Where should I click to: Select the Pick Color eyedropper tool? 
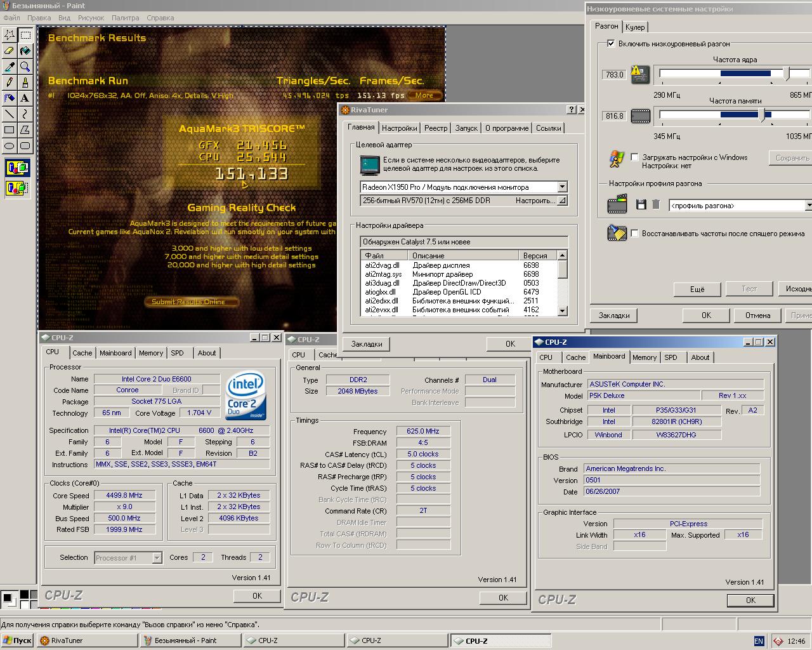[10, 67]
